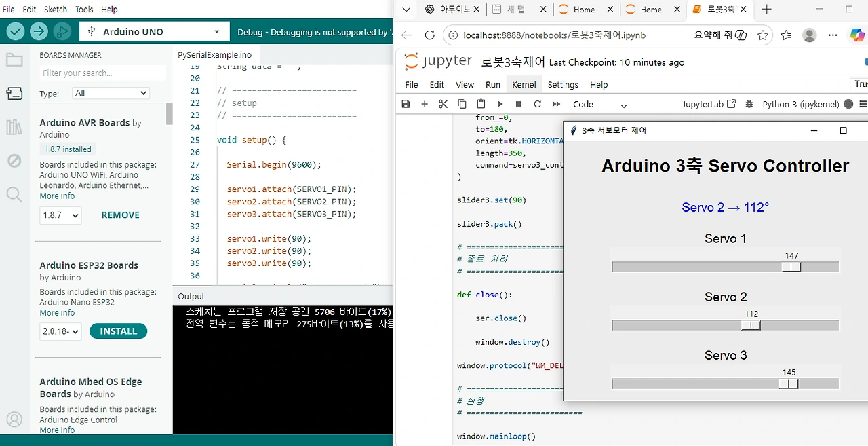
Task: Switch to the 아두이노 browser tab
Action: (x=452, y=9)
